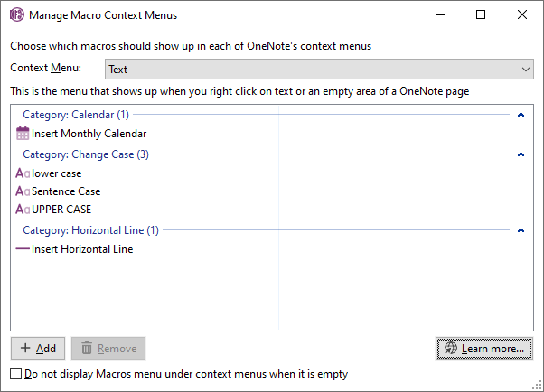Click the globe icon on Learn more button

(x=450, y=349)
